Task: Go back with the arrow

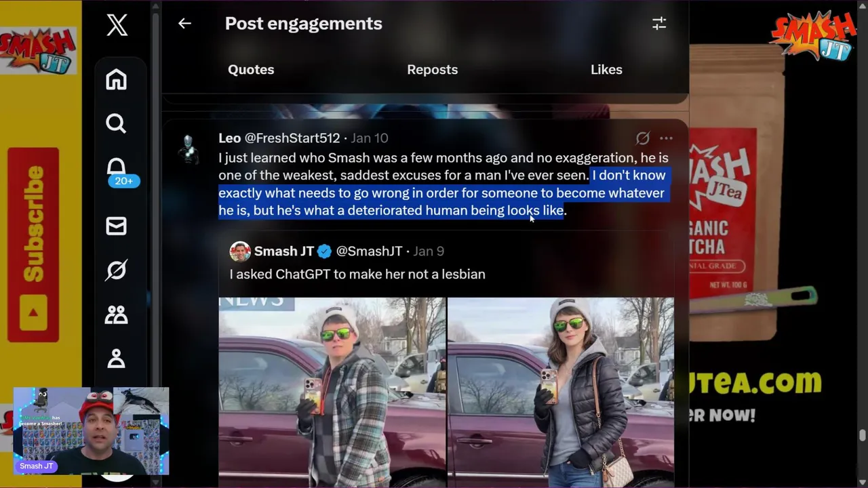Action: (184, 23)
